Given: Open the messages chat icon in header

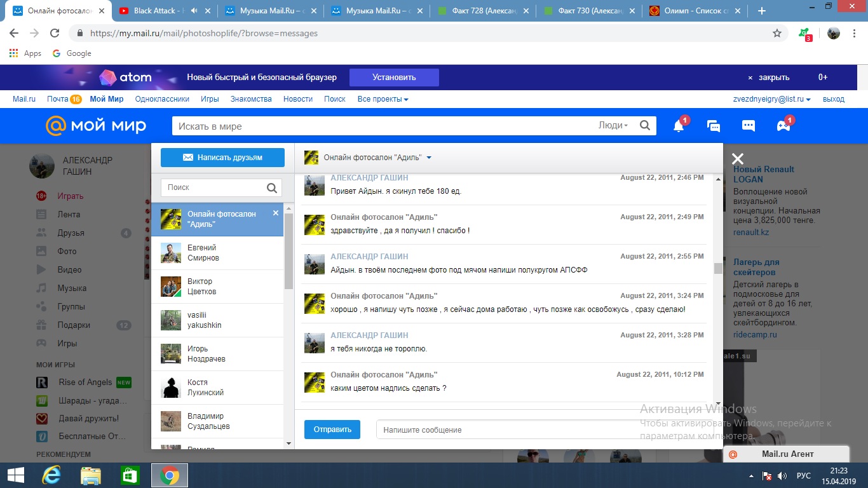Looking at the screenshot, I should click(x=714, y=126).
